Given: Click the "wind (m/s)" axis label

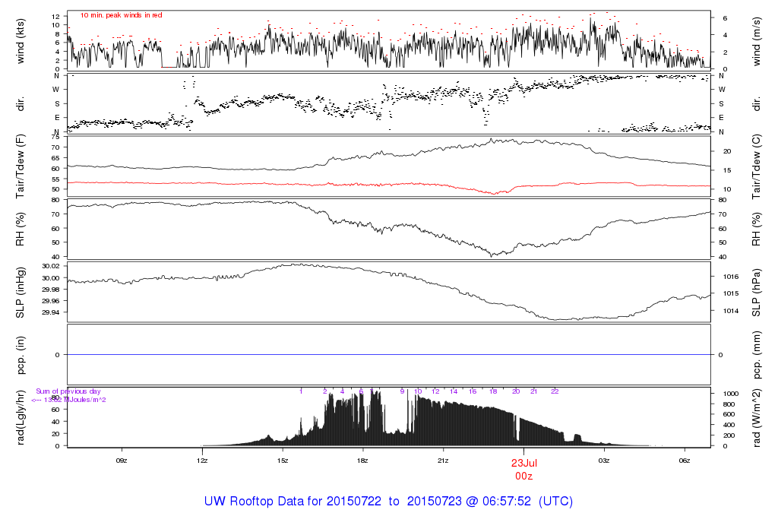Looking at the screenshot, I should tap(757, 39).
